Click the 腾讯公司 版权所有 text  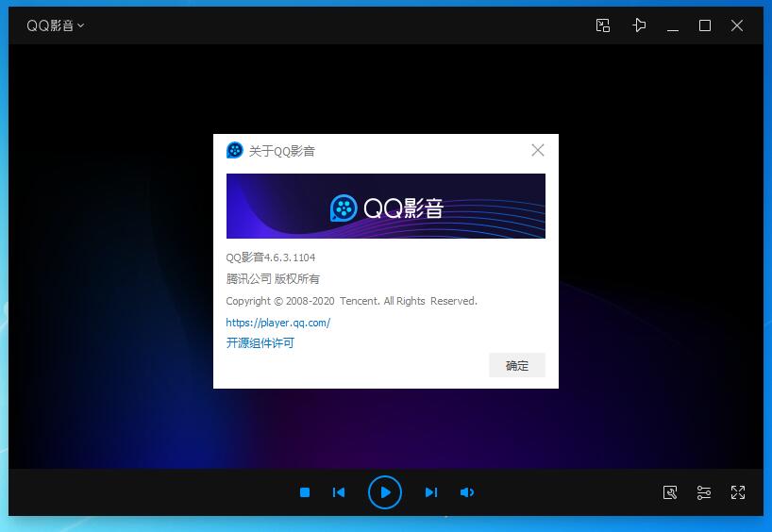tap(273, 279)
